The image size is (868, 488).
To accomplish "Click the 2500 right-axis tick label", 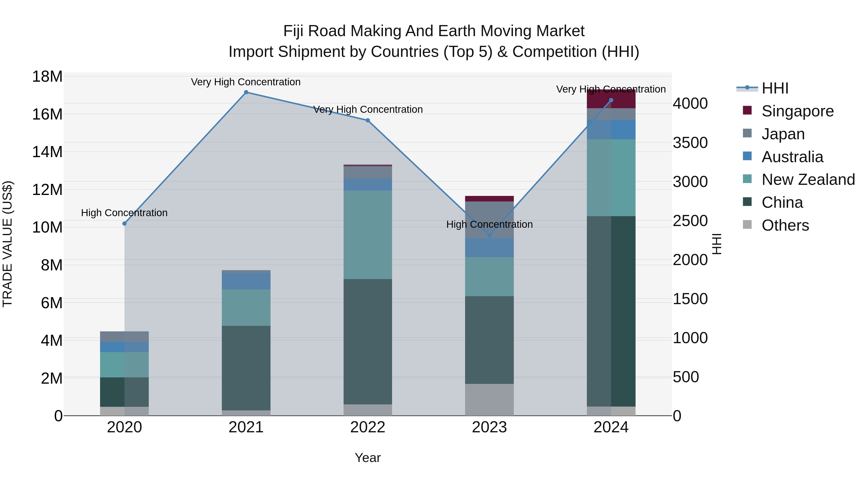I will [691, 221].
